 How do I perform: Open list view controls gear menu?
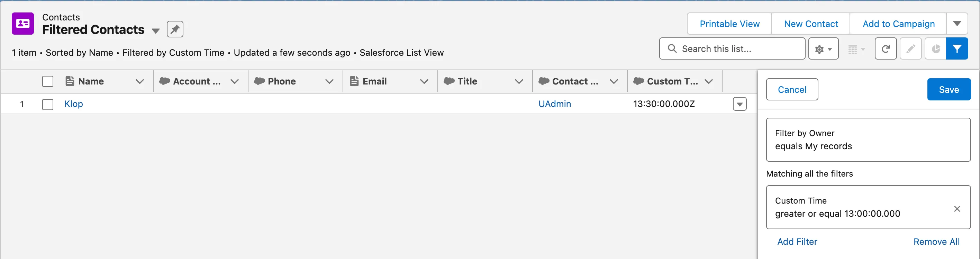(823, 49)
